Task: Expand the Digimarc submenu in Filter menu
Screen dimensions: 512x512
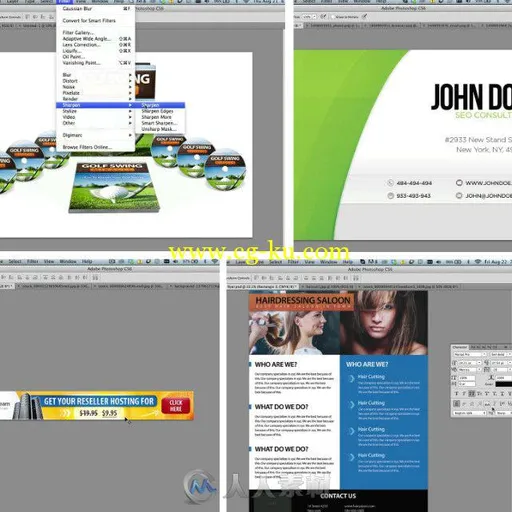Action: (97, 135)
